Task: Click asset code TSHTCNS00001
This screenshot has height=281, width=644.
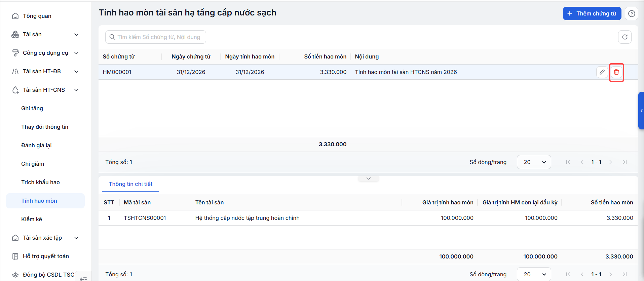Action: point(145,218)
